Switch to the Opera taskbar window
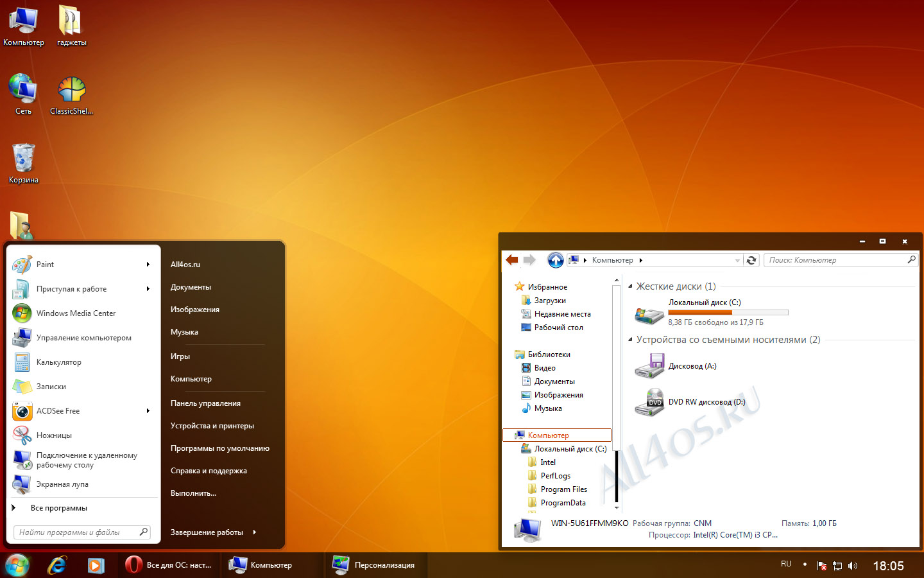 [169, 565]
